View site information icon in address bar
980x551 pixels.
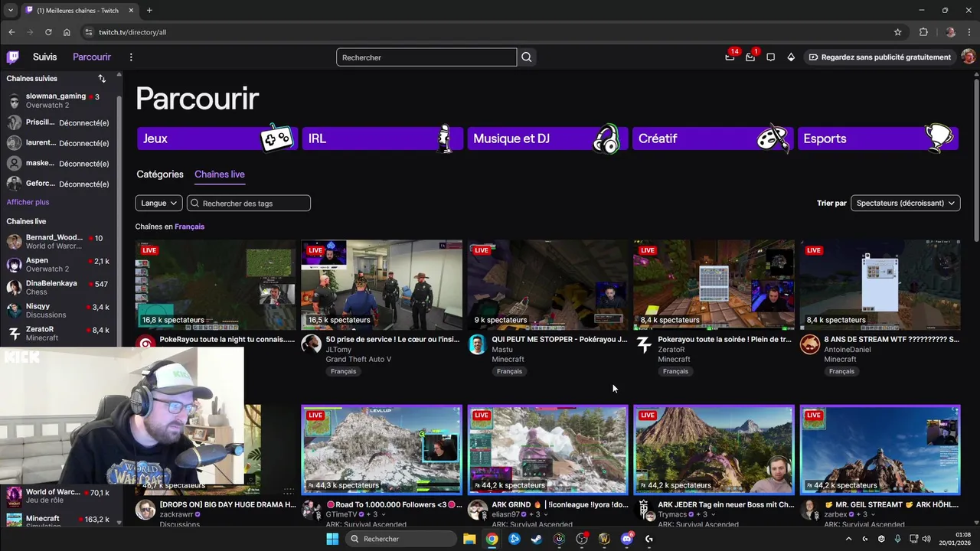pyautogui.click(x=89, y=32)
